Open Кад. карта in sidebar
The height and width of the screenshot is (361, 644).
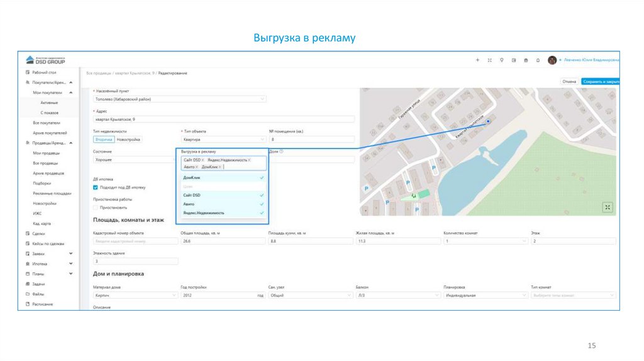(x=42, y=223)
